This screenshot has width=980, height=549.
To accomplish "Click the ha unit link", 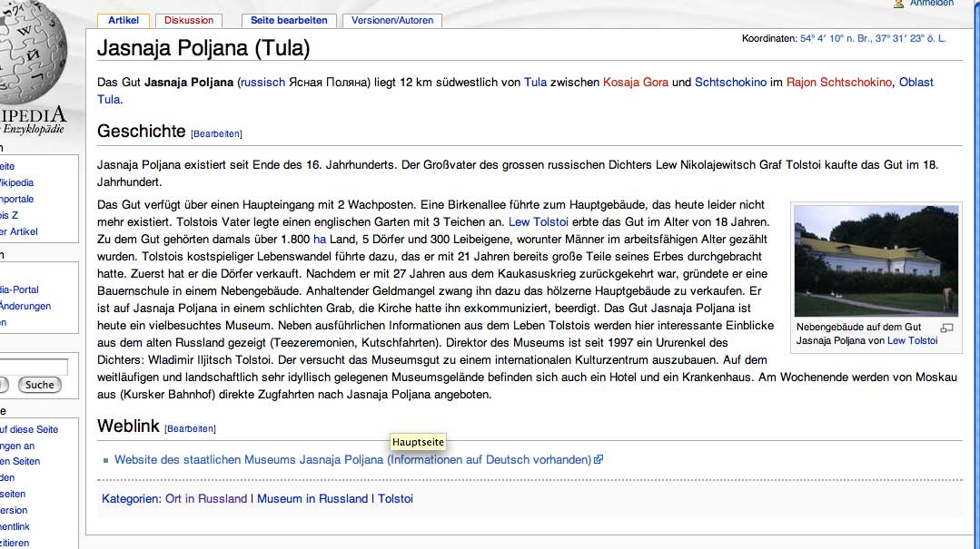I will [x=319, y=240].
